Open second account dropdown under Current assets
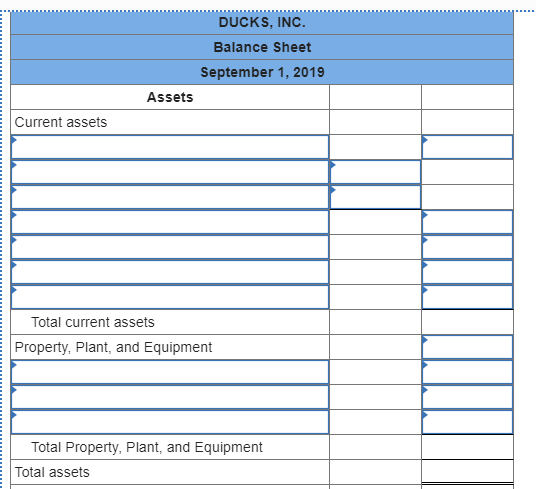This screenshot has height=489, width=536. click(170, 172)
